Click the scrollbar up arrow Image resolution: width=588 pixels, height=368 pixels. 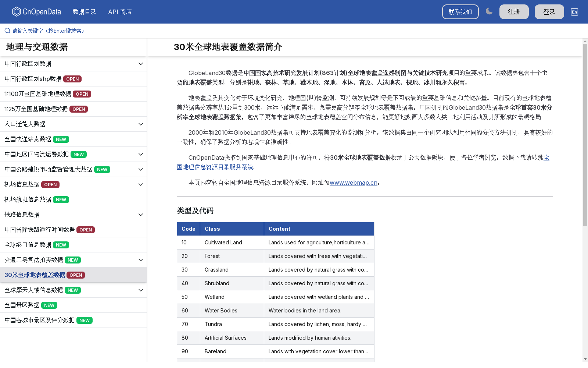pos(585,41)
